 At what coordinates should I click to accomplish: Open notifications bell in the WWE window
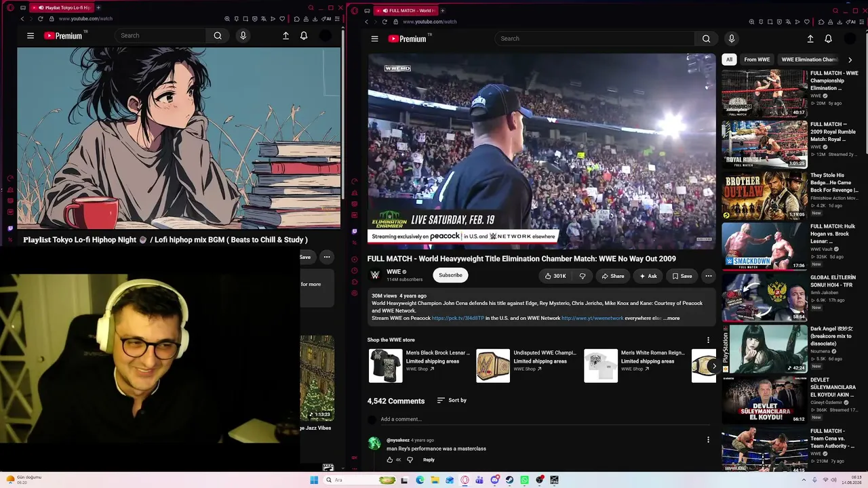(828, 39)
